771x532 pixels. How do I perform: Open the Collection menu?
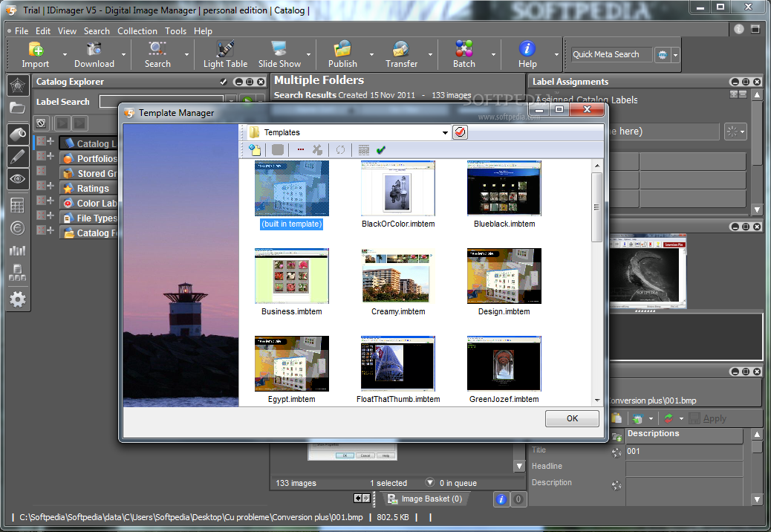[x=137, y=31]
